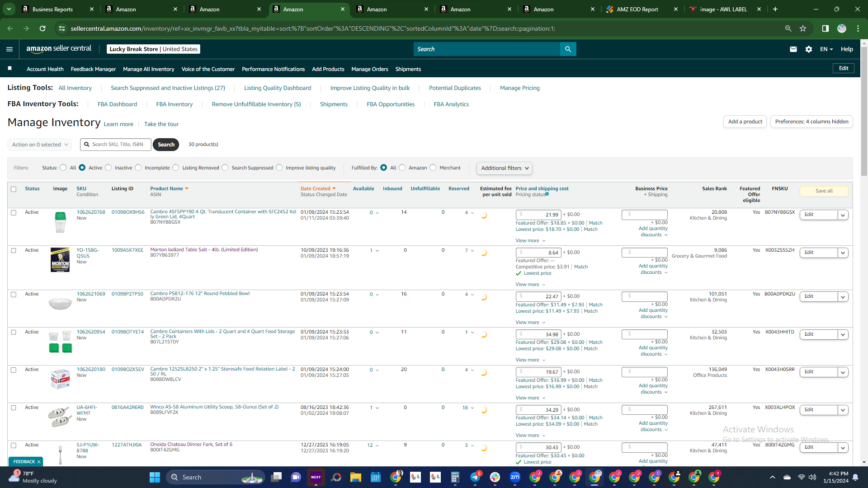Image resolution: width=868 pixels, height=488 pixels.
Task: Select Fulfilled By Merchant radio button
Action: [433, 168]
